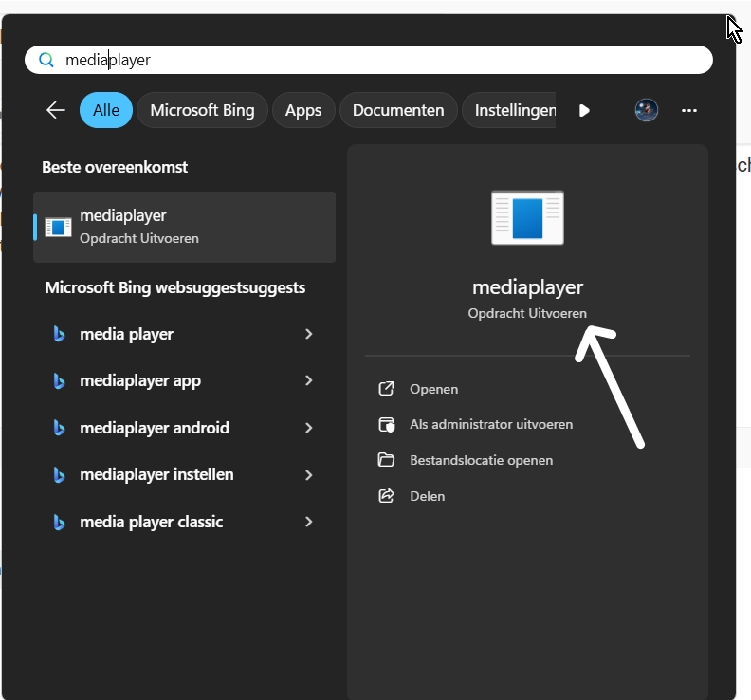Click the share icon next to Delen
Image resolution: width=751 pixels, height=700 pixels.
[x=386, y=496]
